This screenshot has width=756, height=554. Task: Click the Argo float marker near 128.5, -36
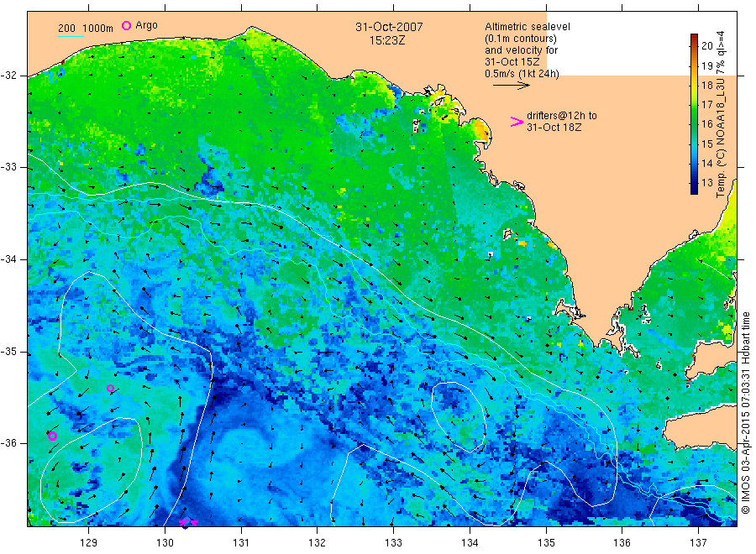pos(53,436)
